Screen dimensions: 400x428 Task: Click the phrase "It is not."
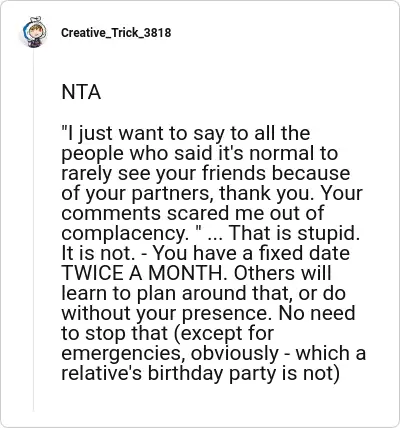pyautogui.click(x=98, y=253)
